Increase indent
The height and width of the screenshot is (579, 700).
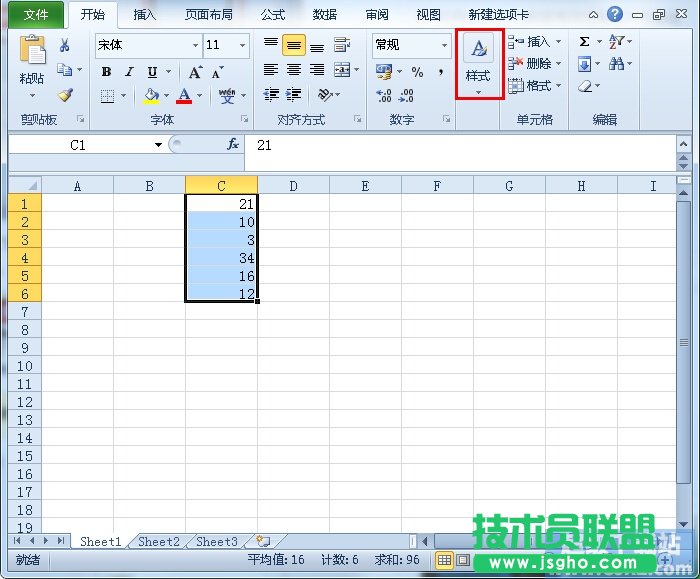point(293,95)
